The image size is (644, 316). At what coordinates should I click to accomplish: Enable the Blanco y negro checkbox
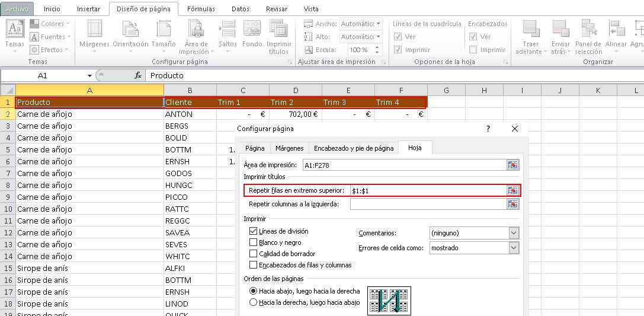pos(254,242)
